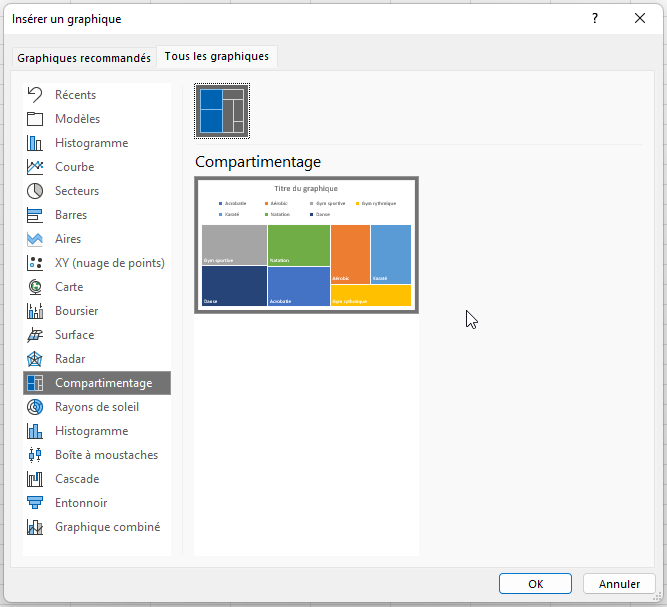Screen dimensions: 667x607
Task: Select the treemap subtype thumbnail at top
Action: pyautogui.click(x=222, y=110)
